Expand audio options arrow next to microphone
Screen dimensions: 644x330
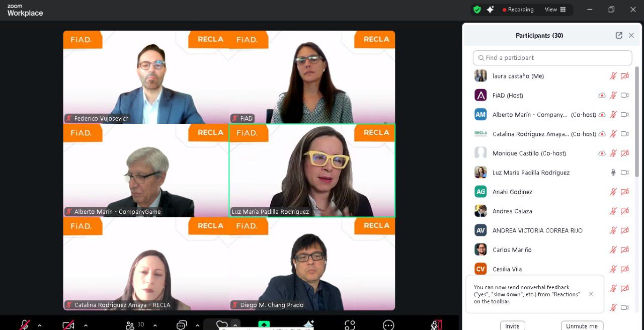coord(40,325)
